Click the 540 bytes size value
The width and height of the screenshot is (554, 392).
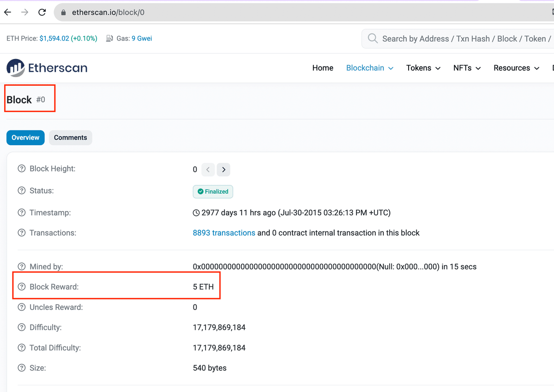point(210,368)
